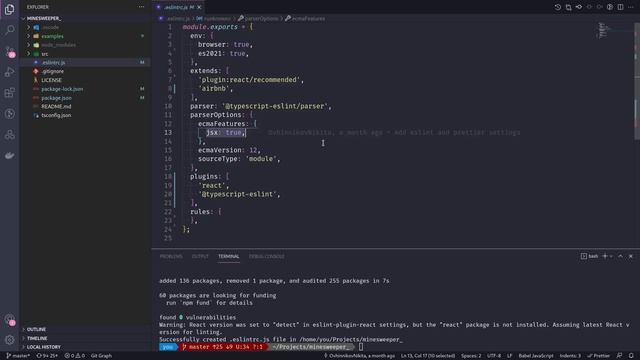Synchronize changes in status bar
The height and width of the screenshot is (360, 640).
pos(47,356)
